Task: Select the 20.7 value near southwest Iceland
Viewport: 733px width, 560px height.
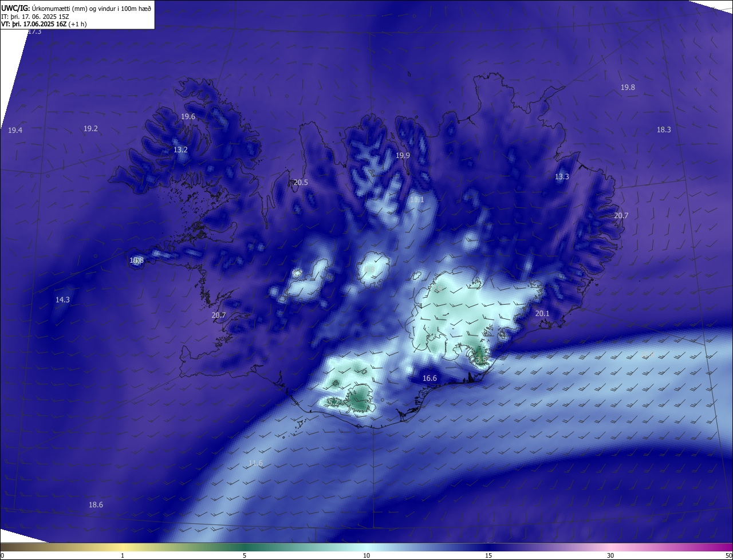Action: tap(218, 316)
